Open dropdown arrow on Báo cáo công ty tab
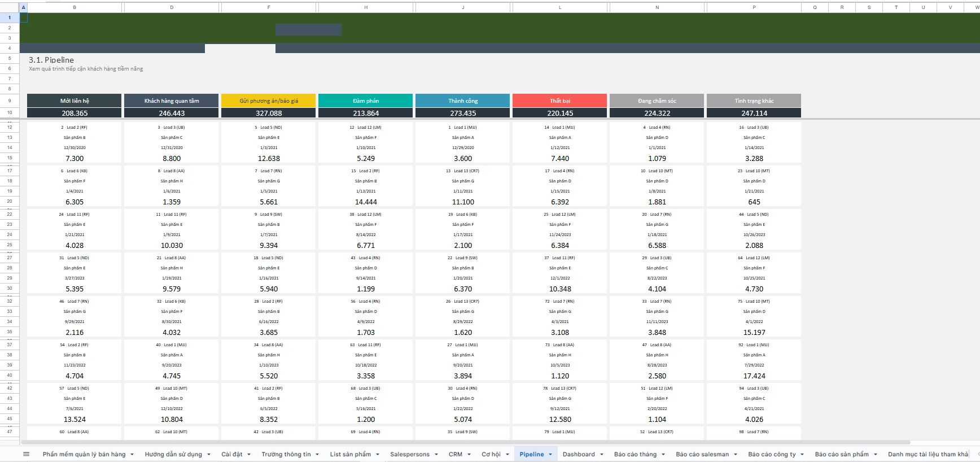Viewport: 980px width, 462px height. [802, 454]
